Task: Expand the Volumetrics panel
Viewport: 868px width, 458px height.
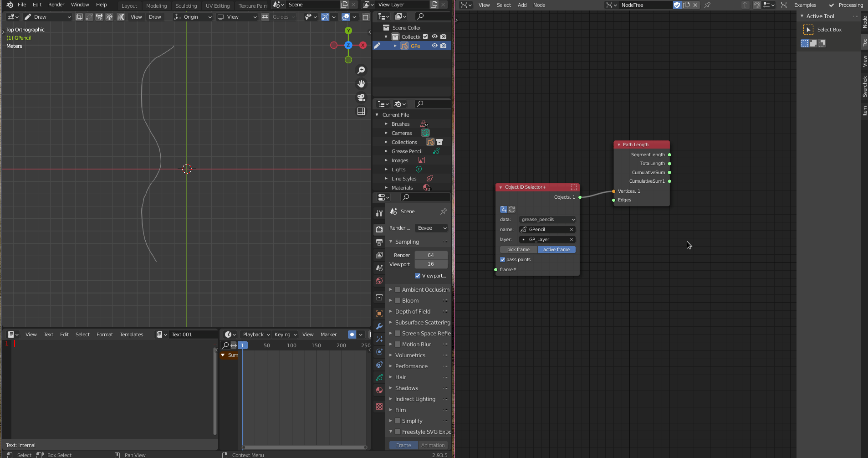Action: point(391,355)
